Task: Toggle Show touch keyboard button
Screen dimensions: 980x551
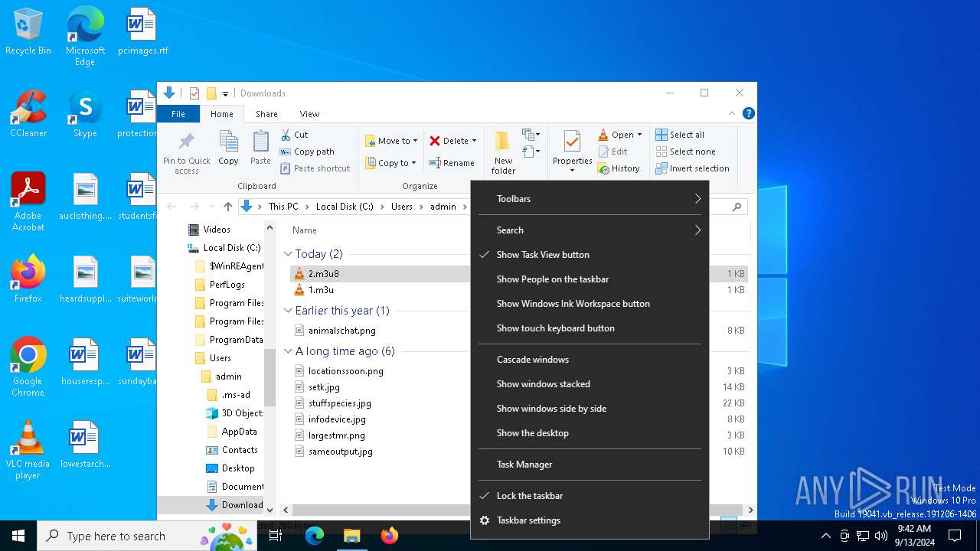Action: 590,328
